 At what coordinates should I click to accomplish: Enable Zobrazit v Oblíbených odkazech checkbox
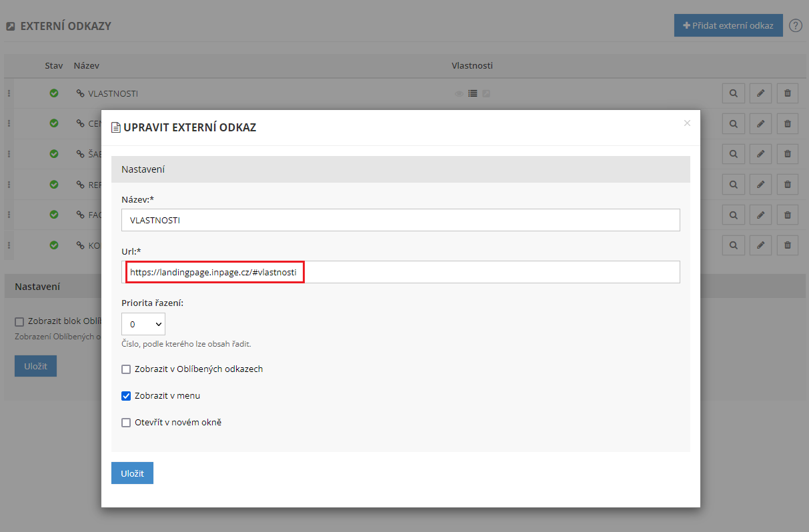coord(126,369)
